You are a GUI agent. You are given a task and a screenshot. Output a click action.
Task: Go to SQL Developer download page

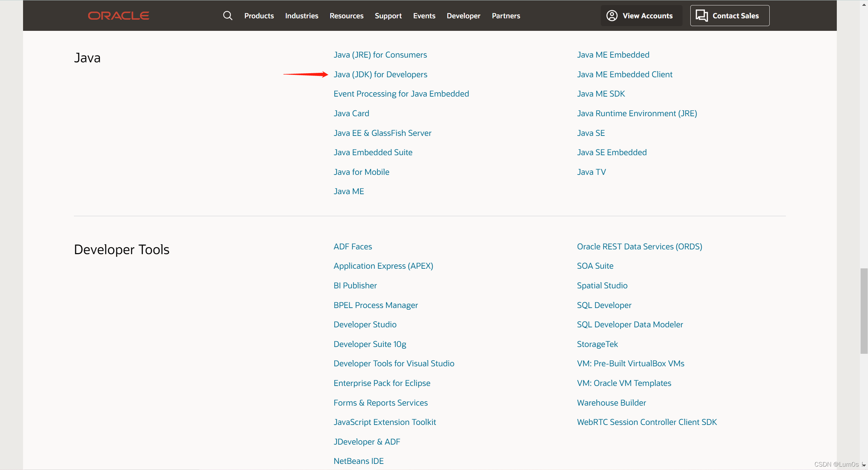pos(604,305)
